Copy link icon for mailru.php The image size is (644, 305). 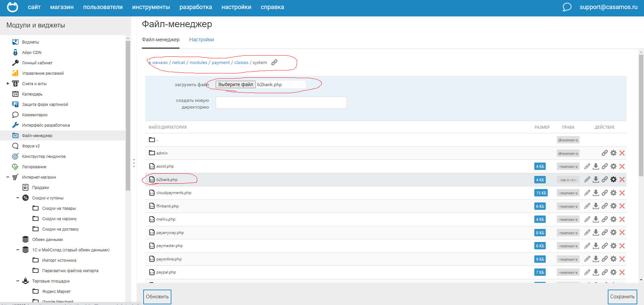604,220
